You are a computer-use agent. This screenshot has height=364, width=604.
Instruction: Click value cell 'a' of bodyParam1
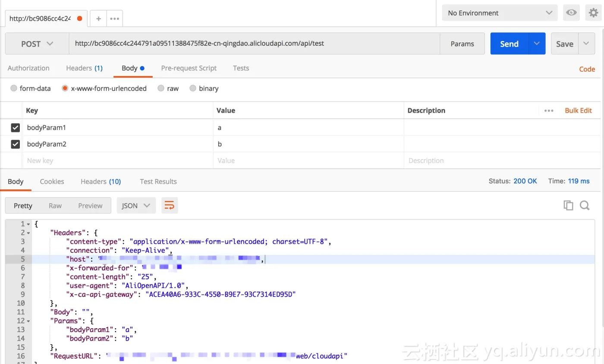(x=308, y=128)
